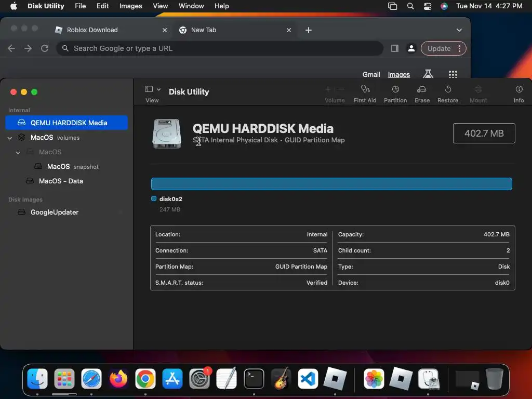
Task: Open a new Chrome tab with plus
Action: pyautogui.click(x=309, y=30)
